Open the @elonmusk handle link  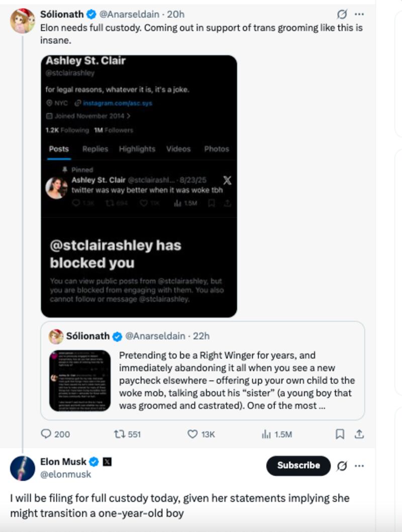pos(66,474)
